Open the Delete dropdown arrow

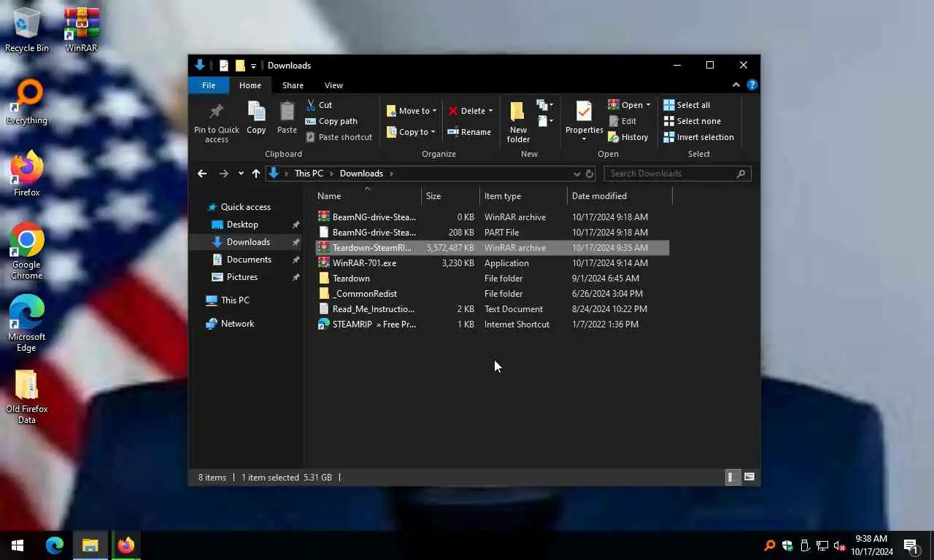coord(490,111)
